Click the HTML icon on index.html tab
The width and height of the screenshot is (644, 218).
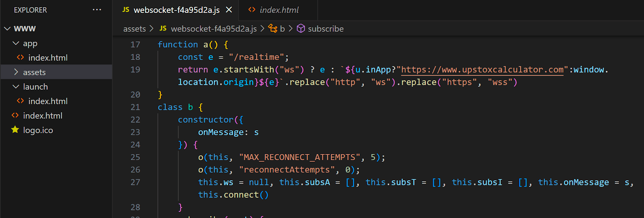click(252, 10)
